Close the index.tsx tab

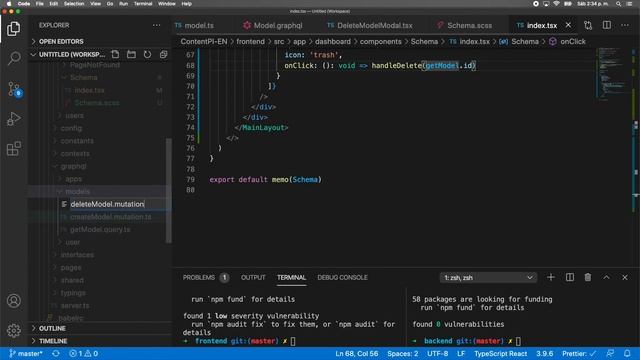tap(568, 25)
